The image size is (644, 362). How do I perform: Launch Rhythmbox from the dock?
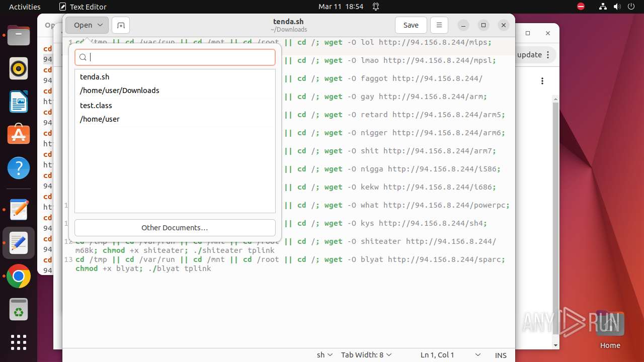coord(19,69)
